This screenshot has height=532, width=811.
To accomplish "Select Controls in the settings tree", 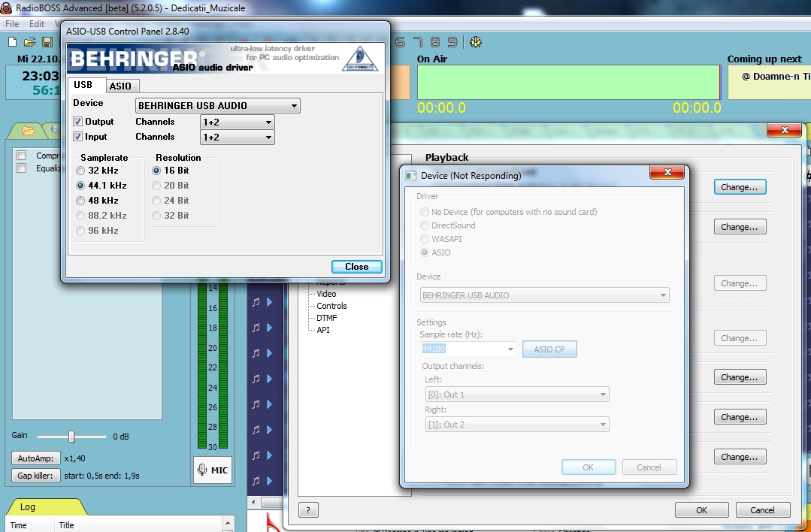I will 331,306.
